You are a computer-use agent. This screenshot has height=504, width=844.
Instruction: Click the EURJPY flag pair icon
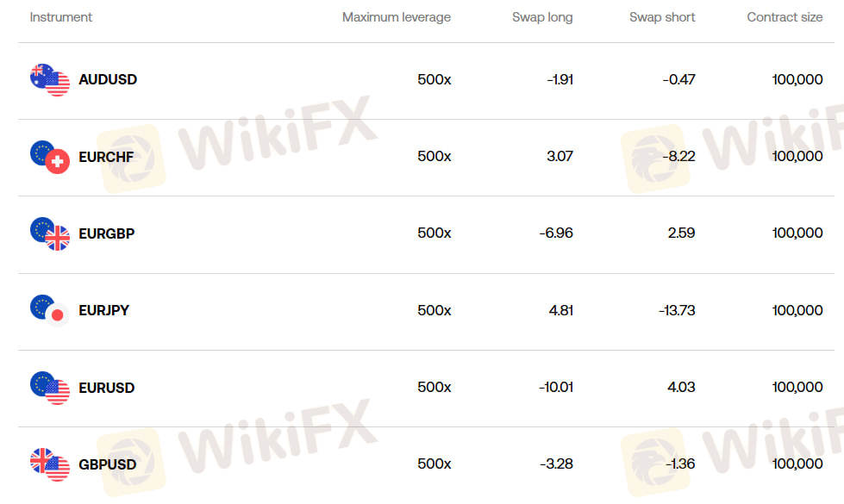[49, 311]
